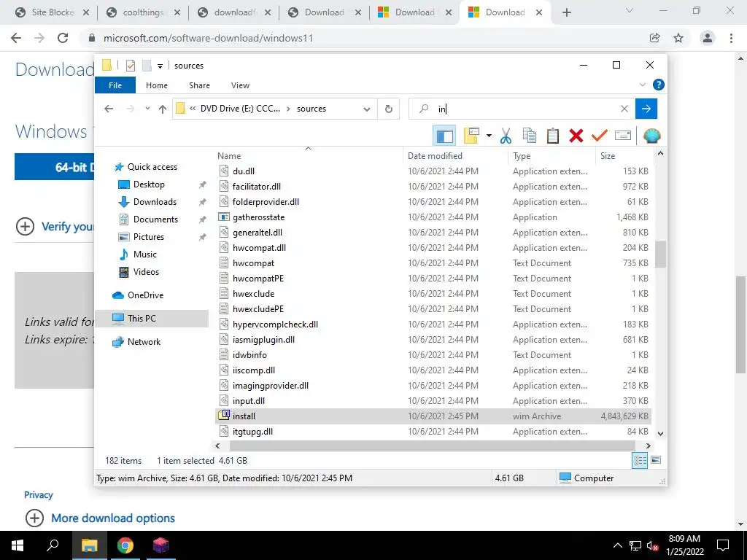747x560 pixels.
Task: Switch to details view layout icon
Action: 640,461
